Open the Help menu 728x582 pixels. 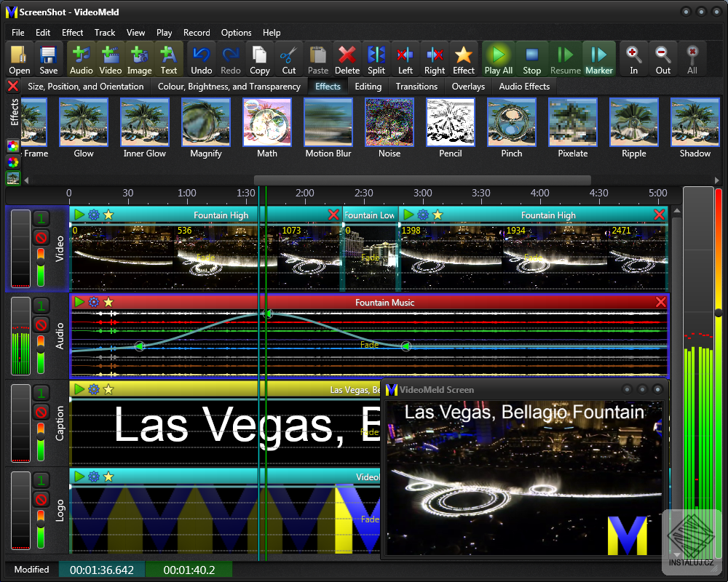click(272, 33)
